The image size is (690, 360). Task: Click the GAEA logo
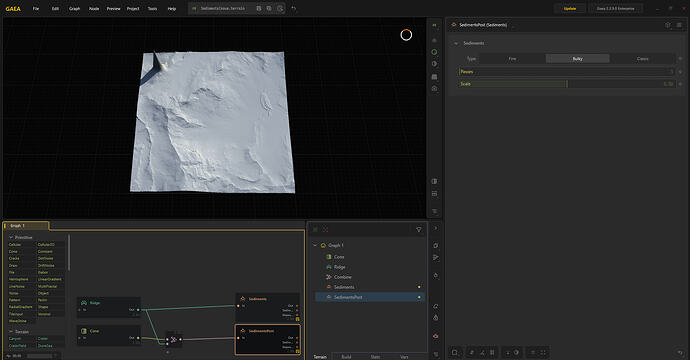pyautogui.click(x=13, y=8)
